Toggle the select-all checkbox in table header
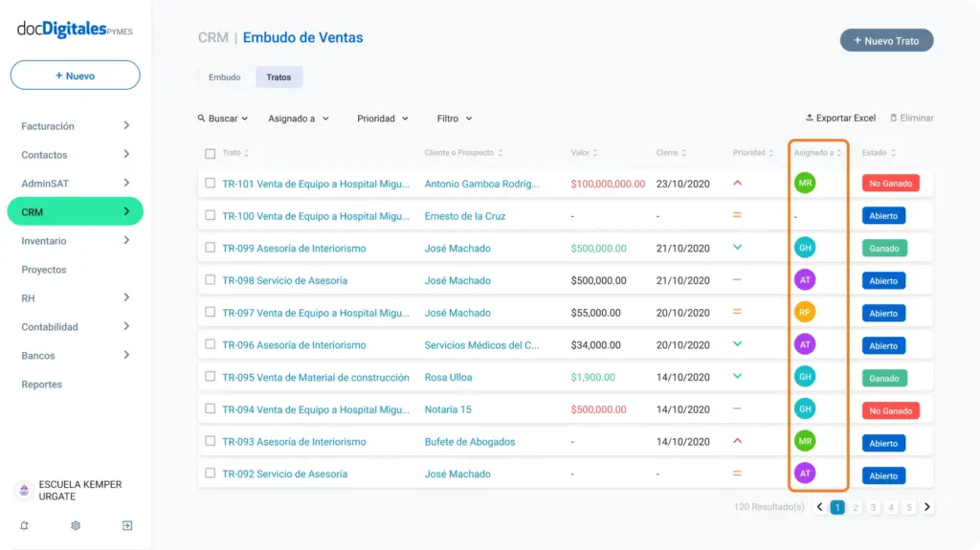980x550 pixels. [210, 153]
